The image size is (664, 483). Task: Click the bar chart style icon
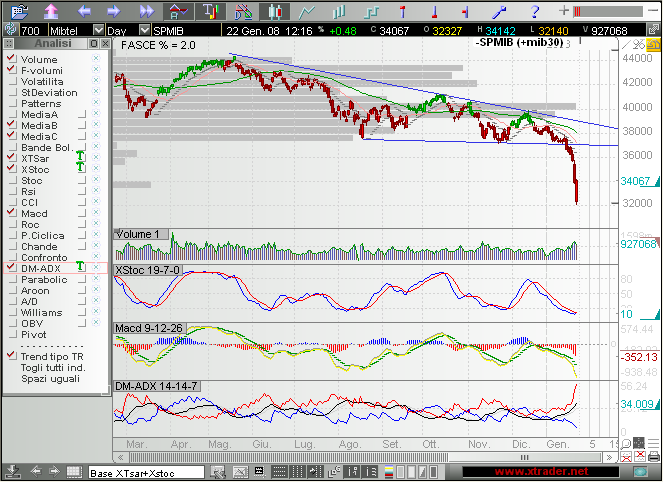[x=338, y=10]
